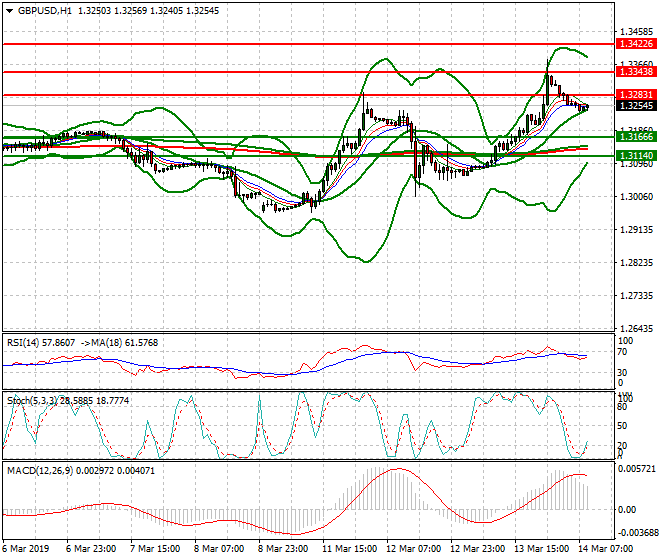Click the 1.26435 value on price scale

point(636,329)
